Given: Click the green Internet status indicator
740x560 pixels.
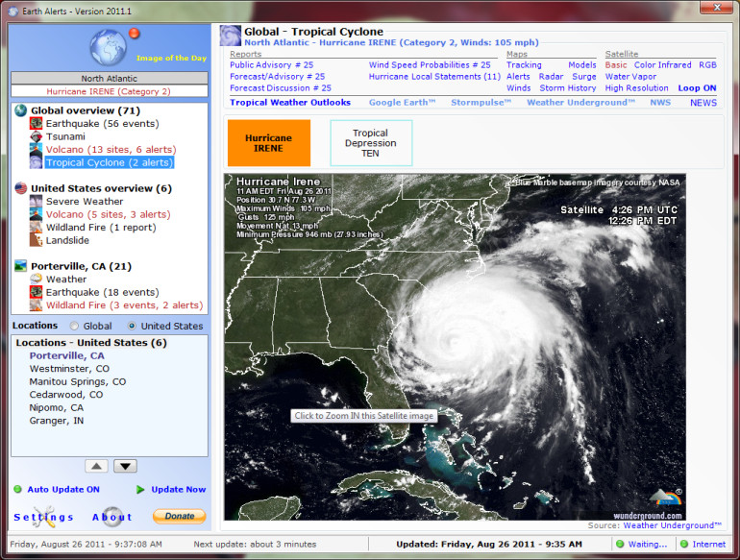Looking at the screenshot, I should point(684,544).
